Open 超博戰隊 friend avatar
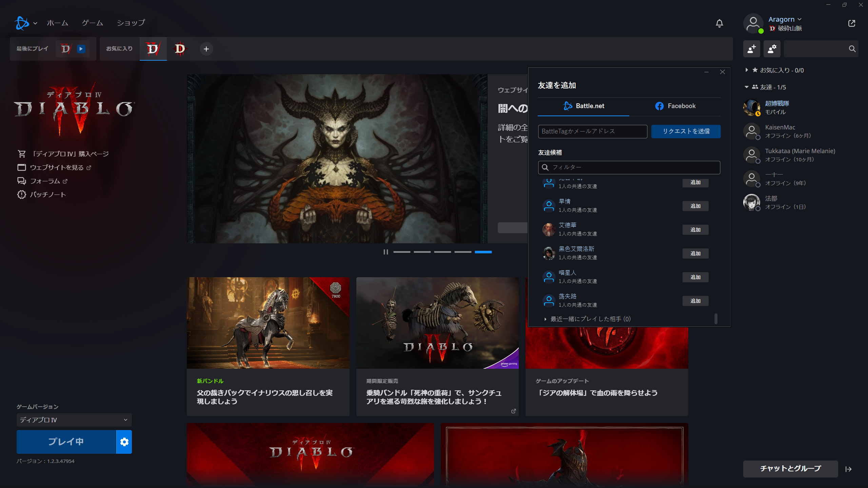Screen dimensions: 868x488 click(751, 107)
